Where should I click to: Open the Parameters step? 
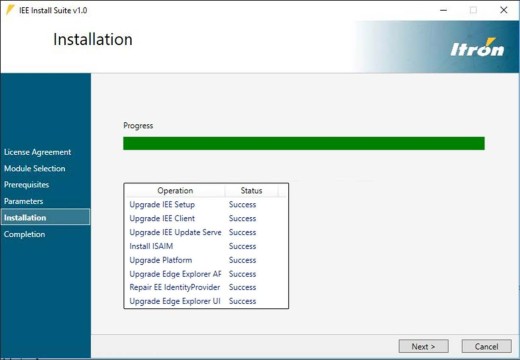[x=24, y=201]
